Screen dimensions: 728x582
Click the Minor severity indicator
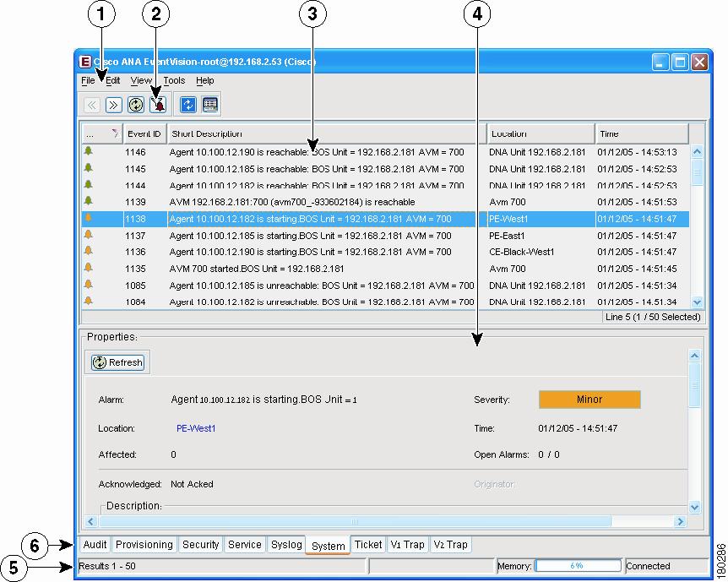[x=589, y=400]
